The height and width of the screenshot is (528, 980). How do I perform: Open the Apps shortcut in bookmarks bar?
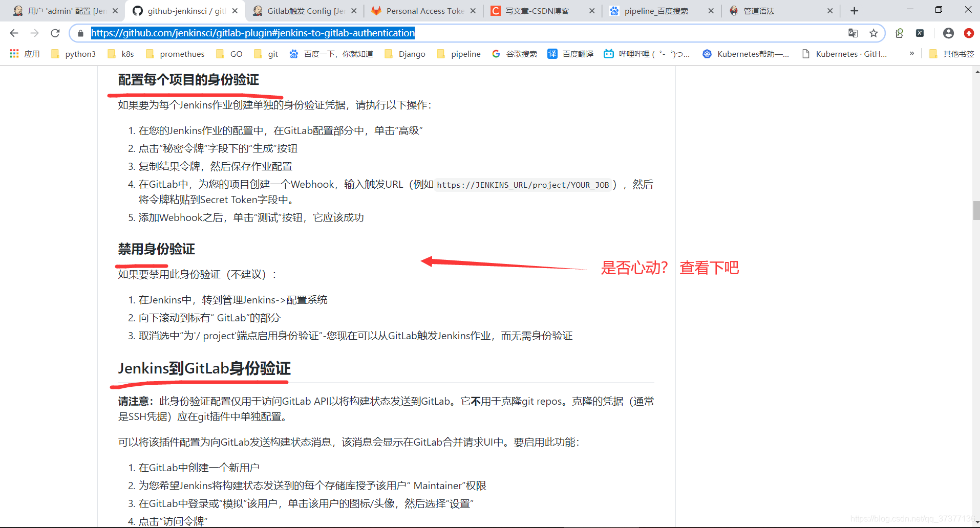[x=25, y=54]
